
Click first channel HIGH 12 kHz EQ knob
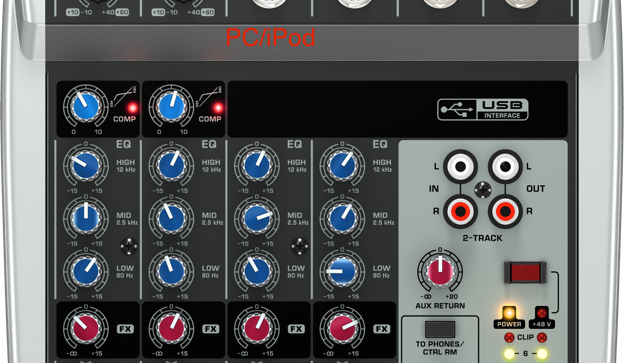[86, 165]
